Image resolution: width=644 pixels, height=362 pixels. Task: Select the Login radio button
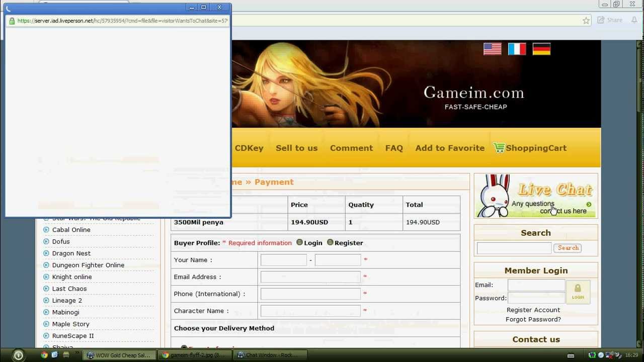299,242
